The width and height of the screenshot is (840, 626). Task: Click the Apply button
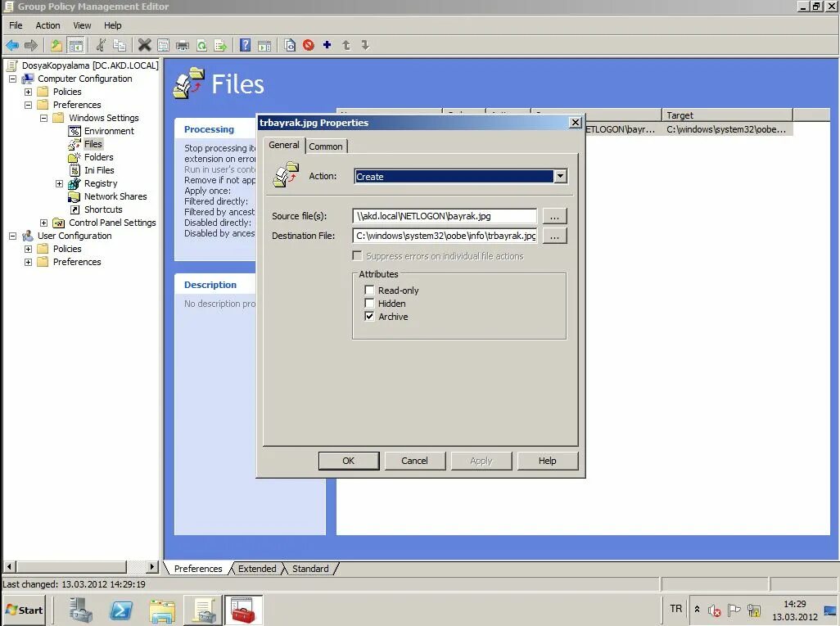481,460
